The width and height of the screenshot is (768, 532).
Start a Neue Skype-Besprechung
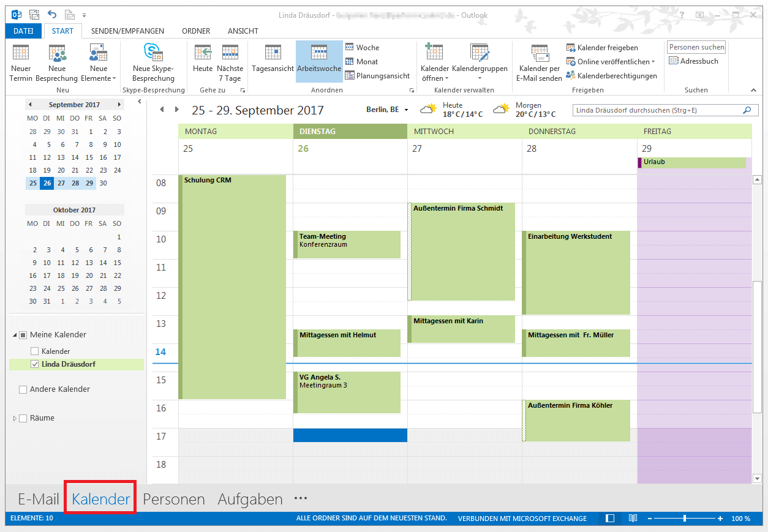[x=153, y=63]
